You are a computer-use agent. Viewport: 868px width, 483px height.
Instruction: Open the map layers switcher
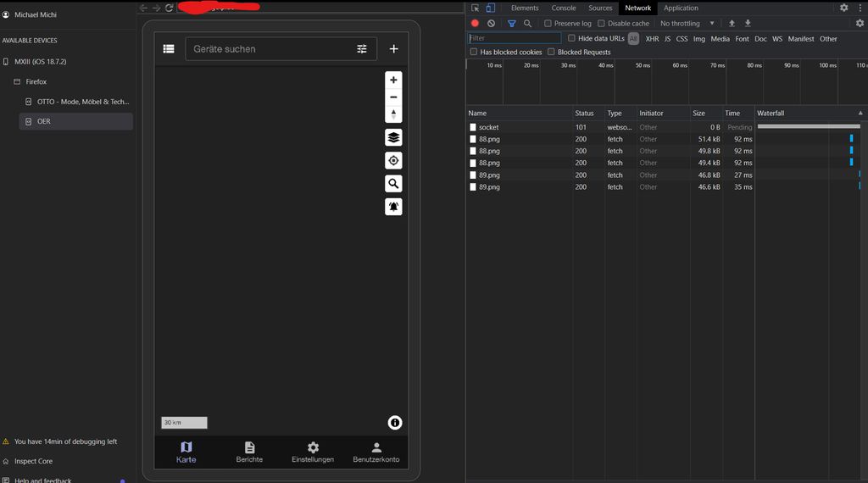(x=393, y=137)
